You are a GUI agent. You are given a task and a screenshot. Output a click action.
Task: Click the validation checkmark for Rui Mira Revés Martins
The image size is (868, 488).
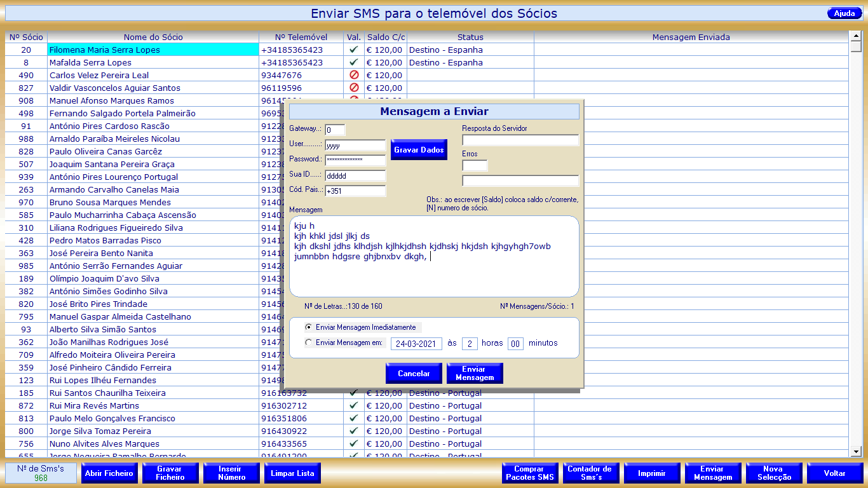click(354, 405)
